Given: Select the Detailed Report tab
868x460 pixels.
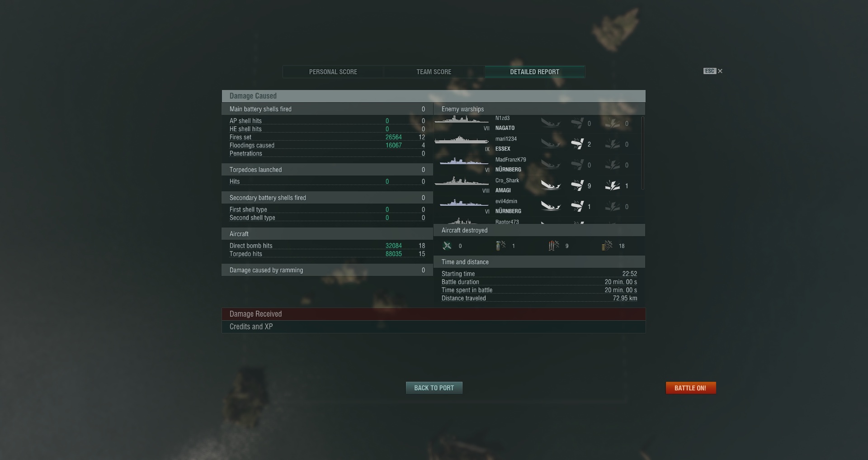Looking at the screenshot, I should pyautogui.click(x=535, y=72).
